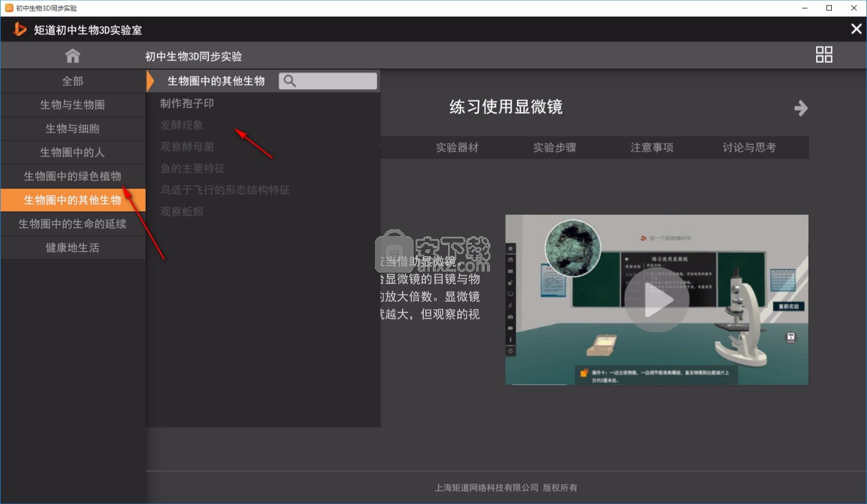867x504 pixels.
Task: Switch to the 注意事项 tab
Action: [x=652, y=147]
